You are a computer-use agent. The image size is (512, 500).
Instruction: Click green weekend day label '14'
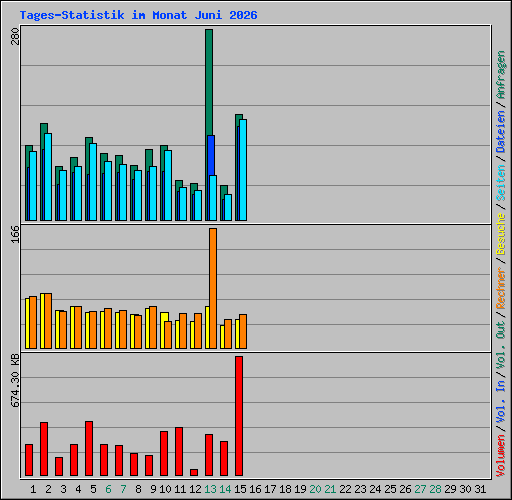[x=225, y=489]
